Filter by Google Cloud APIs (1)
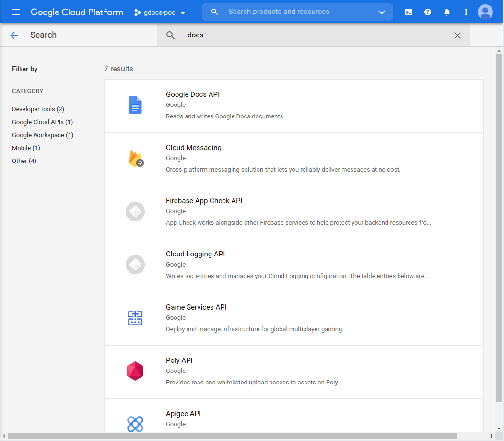The height and width of the screenshot is (441, 504). (x=42, y=122)
